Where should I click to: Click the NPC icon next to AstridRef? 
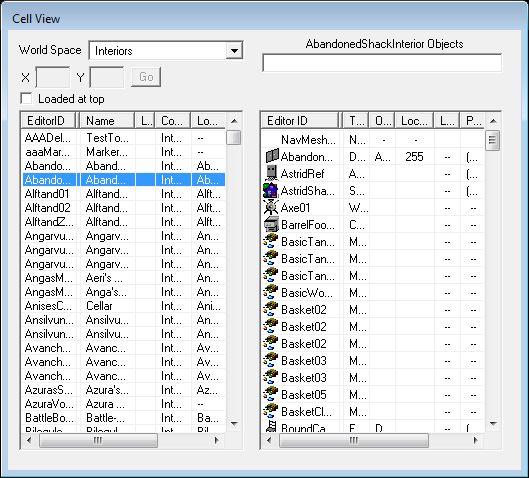271,173
